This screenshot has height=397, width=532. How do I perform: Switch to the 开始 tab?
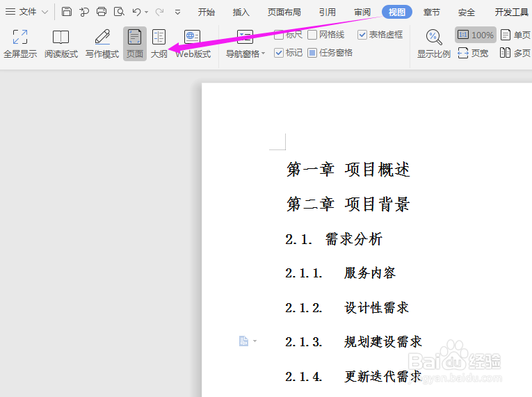point(207,13)
